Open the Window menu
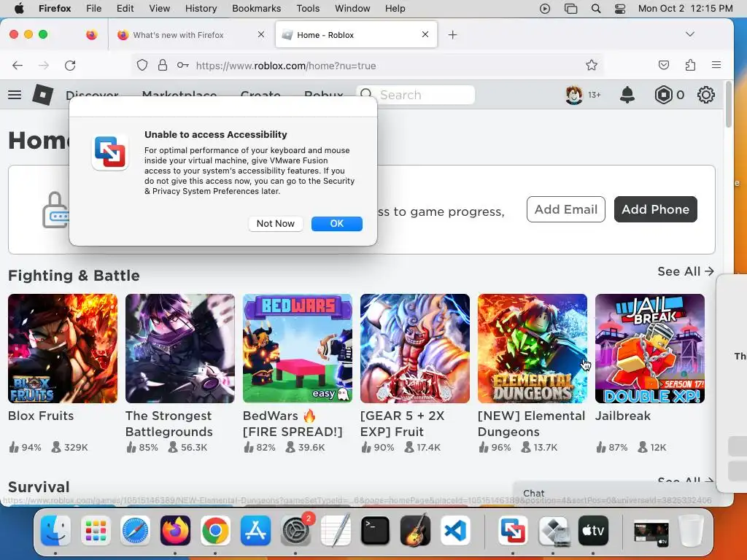 pos(352,9)
